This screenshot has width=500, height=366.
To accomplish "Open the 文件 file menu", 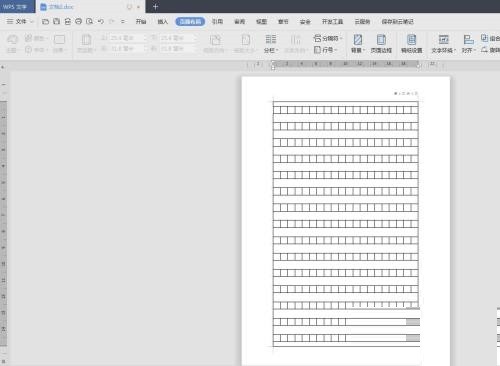I will pos(20,21).
